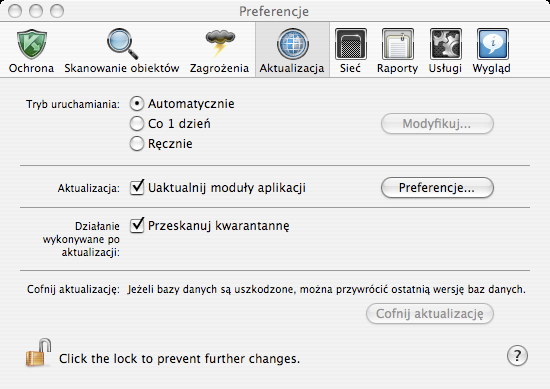The width and height of the screenshot is (550, 389).
Task: Select the Co 1 dzień radio option
Action: point(137,124)
